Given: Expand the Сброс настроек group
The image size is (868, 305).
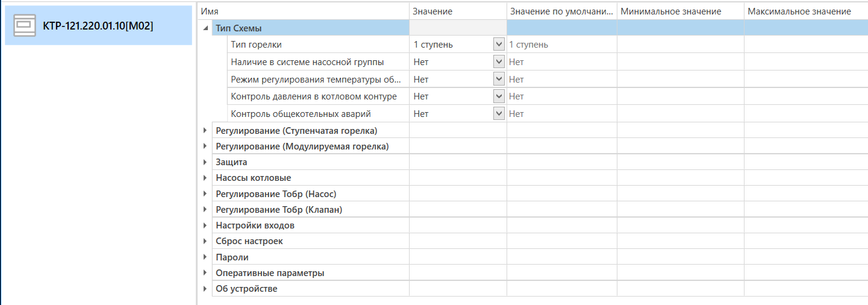Looking at the screenshot, I should click(205, 241).
